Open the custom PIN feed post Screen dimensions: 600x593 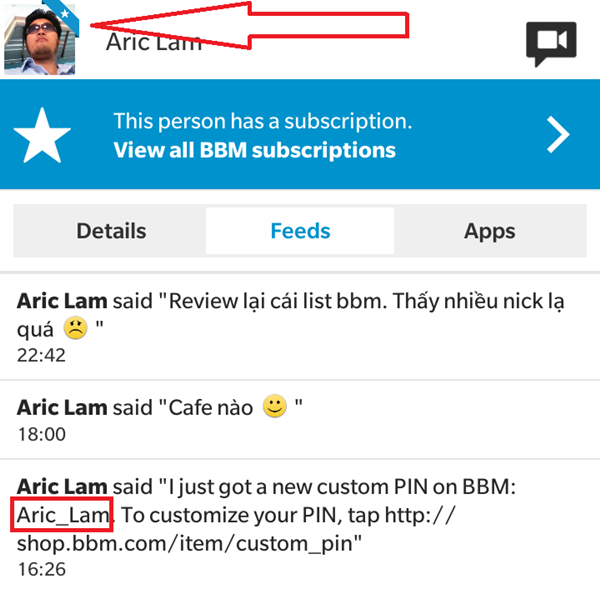300,526
